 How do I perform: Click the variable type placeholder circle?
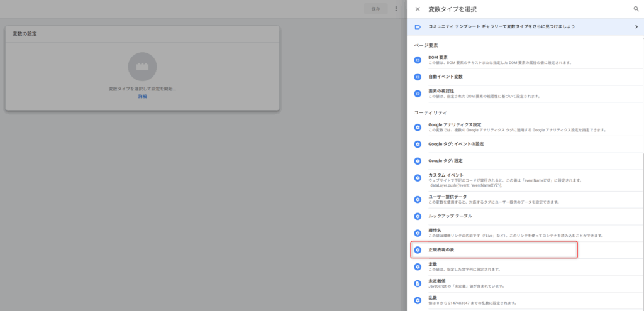coord(142,66)
